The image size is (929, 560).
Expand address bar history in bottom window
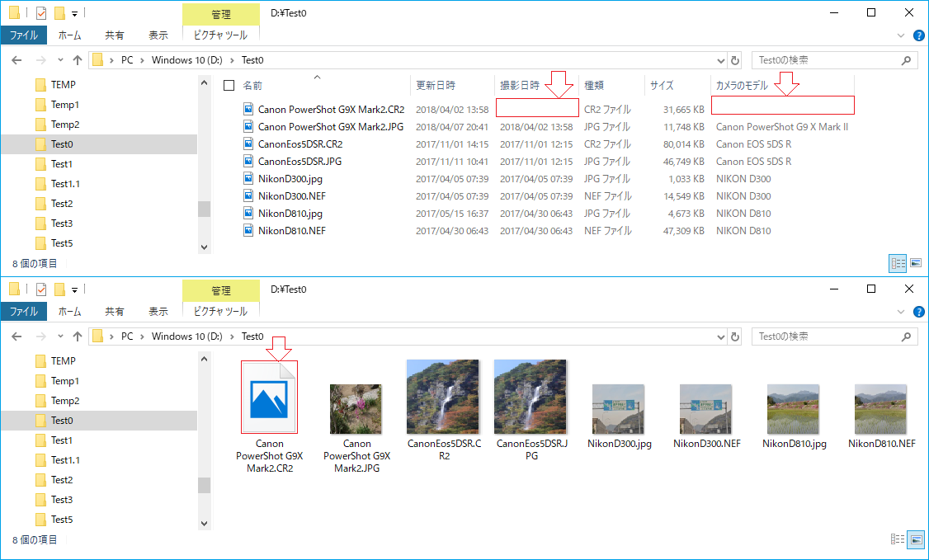tap(720, 336)
